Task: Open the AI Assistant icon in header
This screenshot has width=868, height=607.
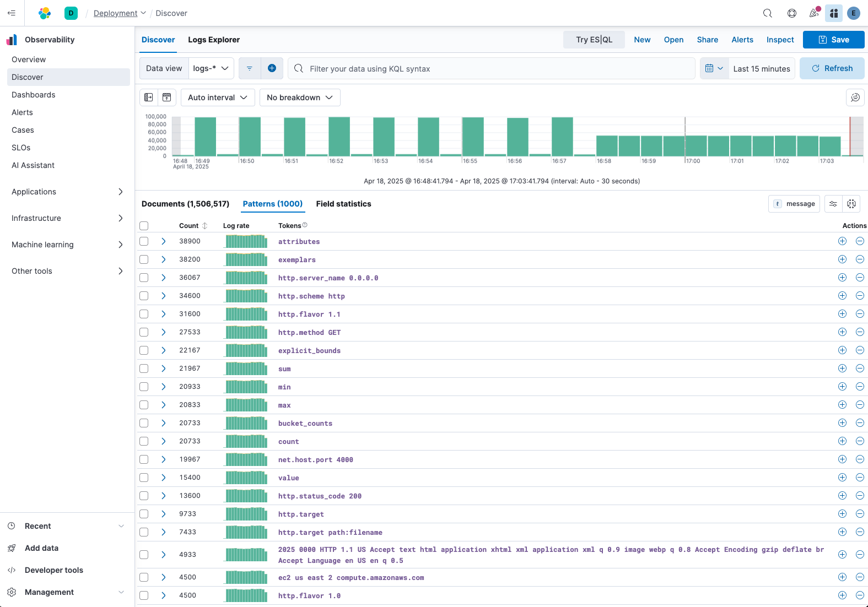Action: pyautogui.click(x=834, y=13)
